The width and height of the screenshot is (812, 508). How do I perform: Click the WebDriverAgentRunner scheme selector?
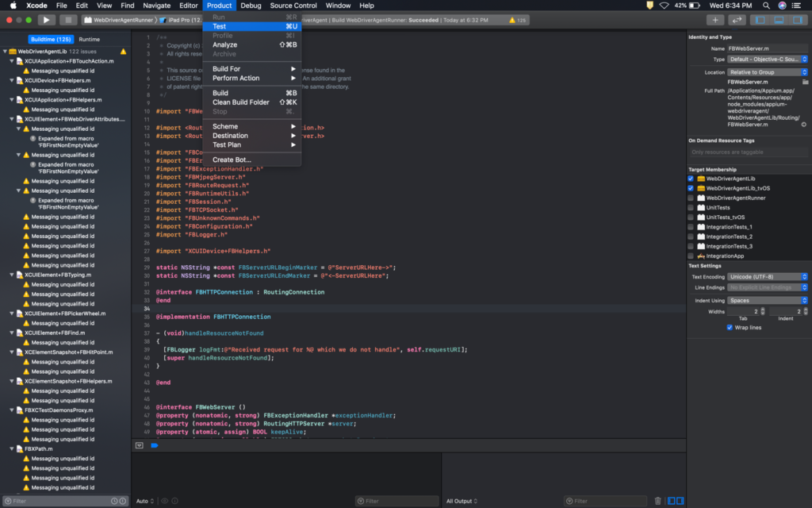coord(119,20)
